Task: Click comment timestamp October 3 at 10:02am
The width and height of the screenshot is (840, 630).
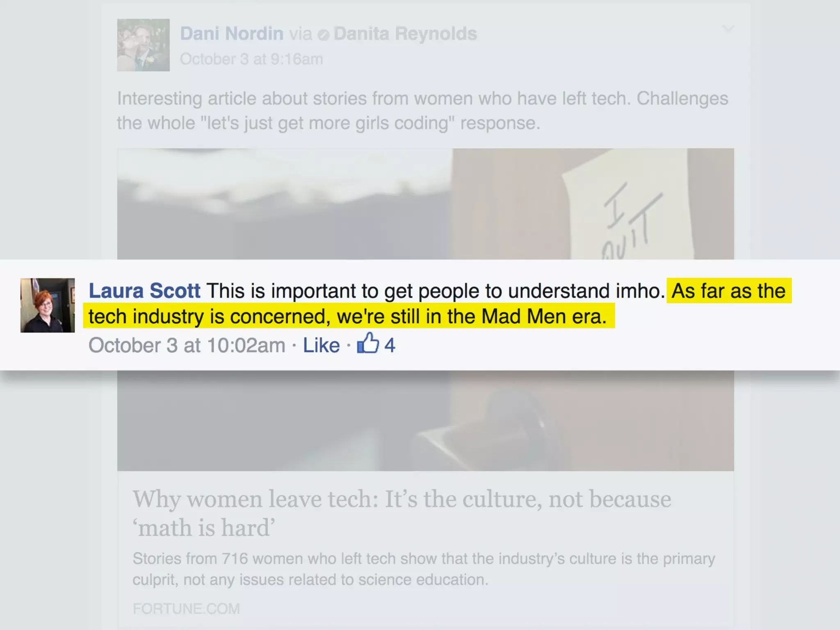Action: 187,345
